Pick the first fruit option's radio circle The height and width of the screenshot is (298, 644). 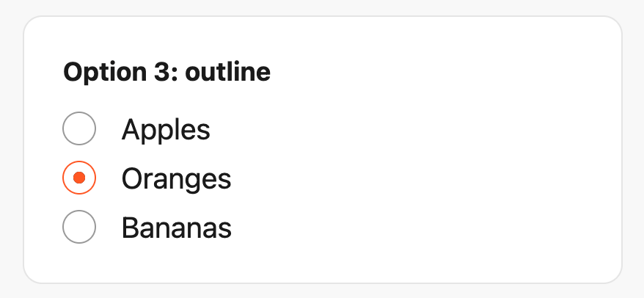[x=79, y=129]
